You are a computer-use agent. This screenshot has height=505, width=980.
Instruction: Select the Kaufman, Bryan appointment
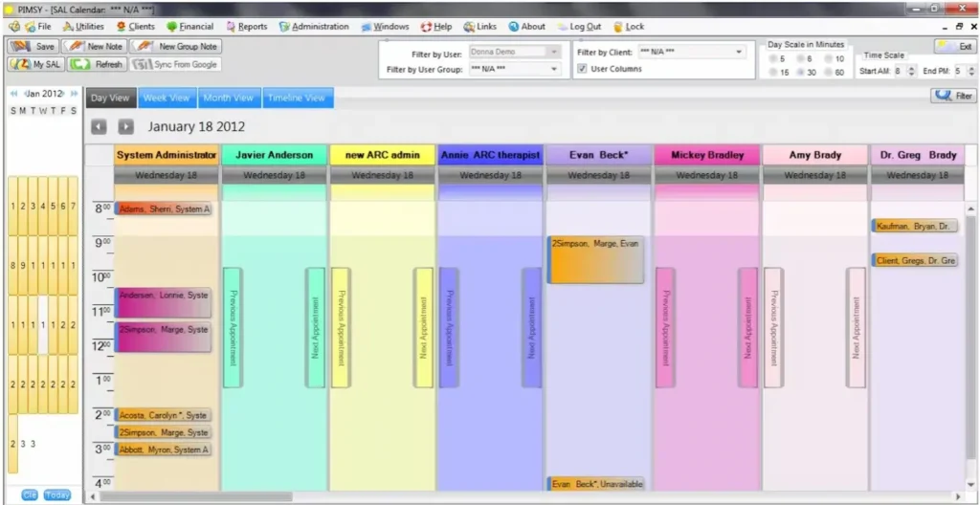tap(915, 227)
